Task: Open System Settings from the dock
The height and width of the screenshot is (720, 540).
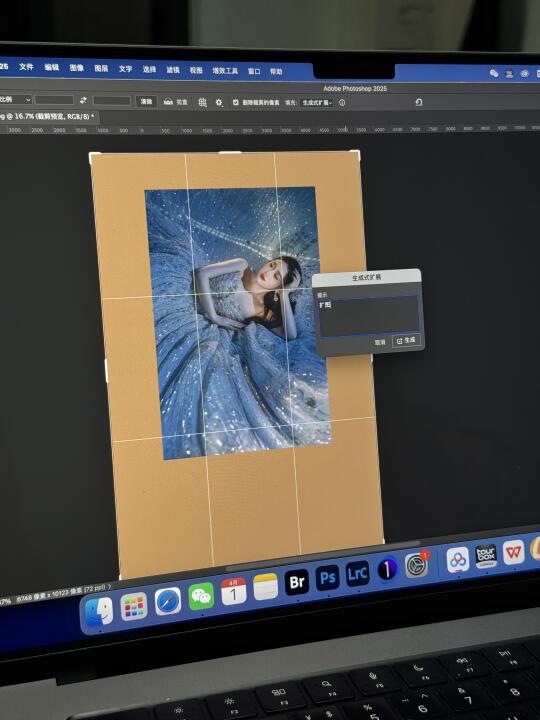Action: click(416, 564)
